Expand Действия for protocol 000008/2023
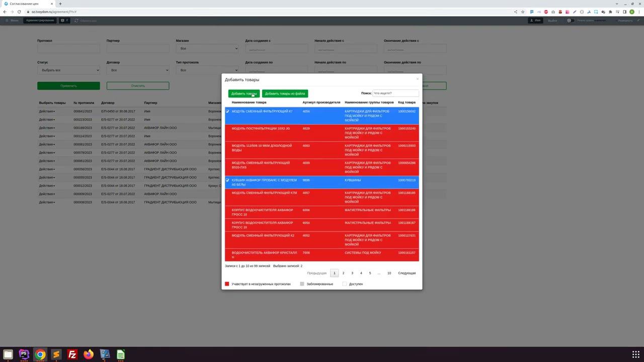Screen dimensions: 644x362 pyautogui.click(x=47, y=202)
